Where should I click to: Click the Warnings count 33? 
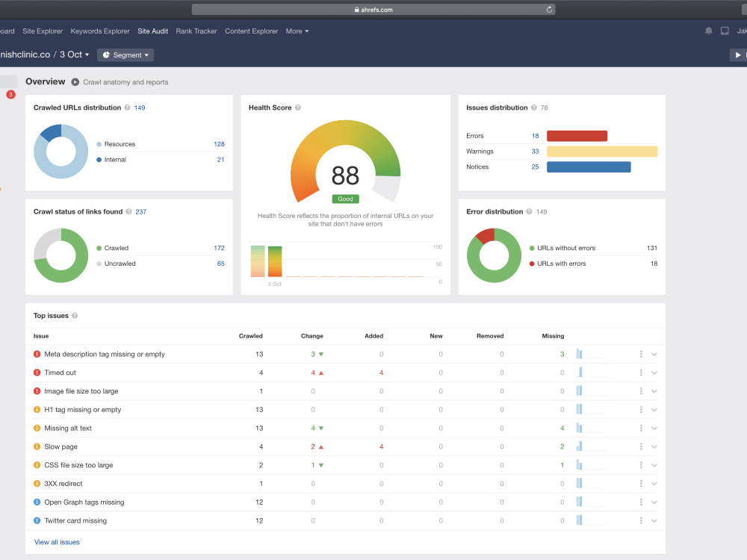[x=535, y=152]
